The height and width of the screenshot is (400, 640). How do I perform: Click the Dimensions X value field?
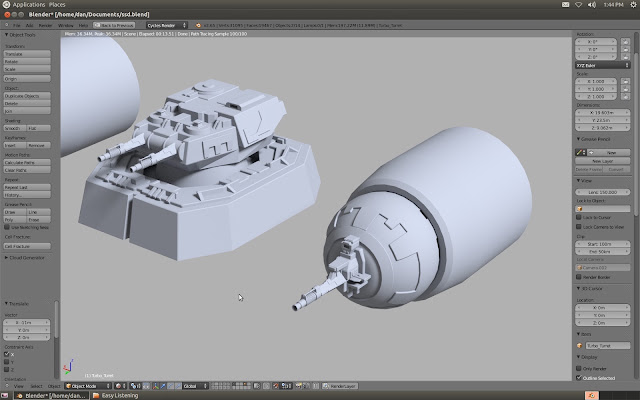(x=602, y=112)
